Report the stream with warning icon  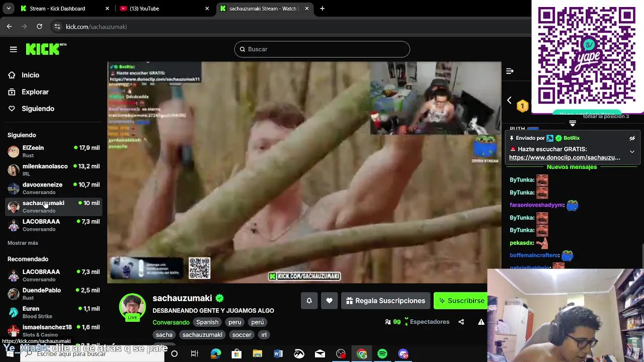[481, 322]
